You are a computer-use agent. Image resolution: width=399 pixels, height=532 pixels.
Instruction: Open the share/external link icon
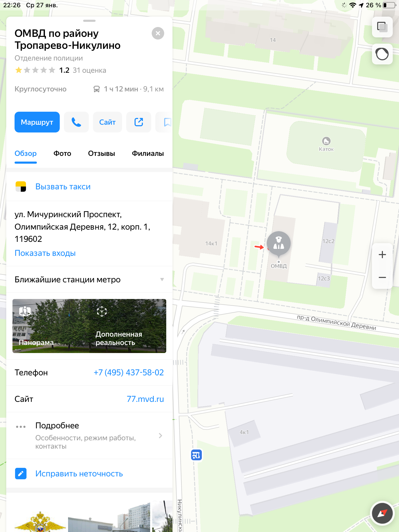point(139,122)
